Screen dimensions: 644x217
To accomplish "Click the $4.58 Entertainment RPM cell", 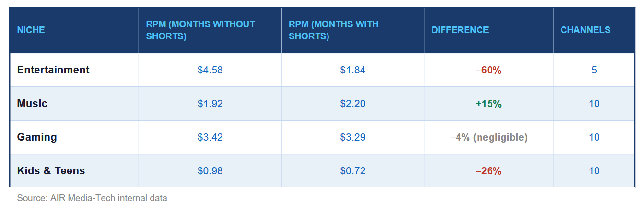I will (210, 70).
